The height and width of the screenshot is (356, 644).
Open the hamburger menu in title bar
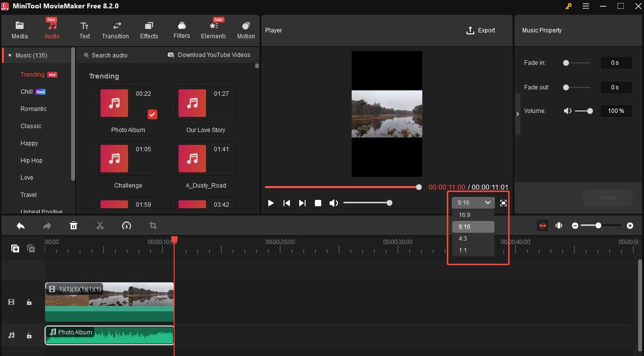coord(585,6)
